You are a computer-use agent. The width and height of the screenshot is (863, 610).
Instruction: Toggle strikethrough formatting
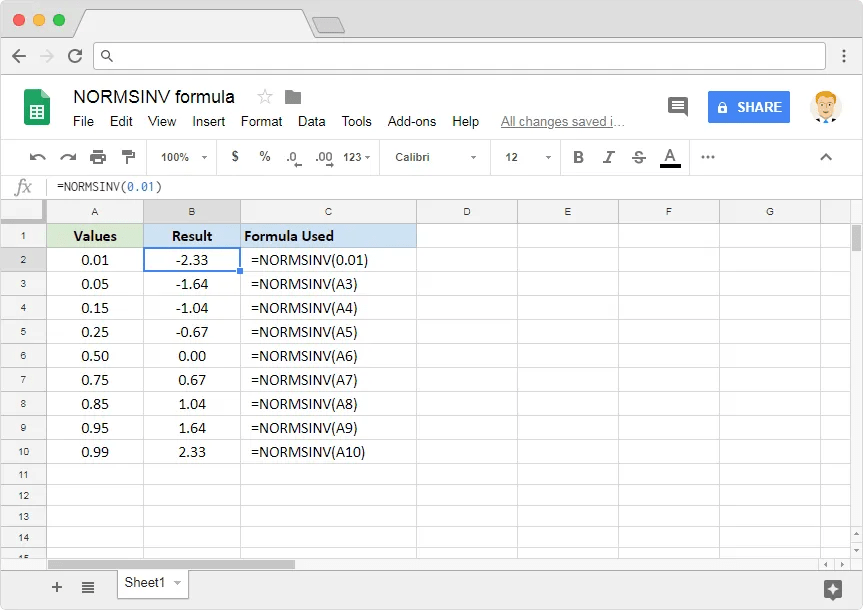coord(638,157)
